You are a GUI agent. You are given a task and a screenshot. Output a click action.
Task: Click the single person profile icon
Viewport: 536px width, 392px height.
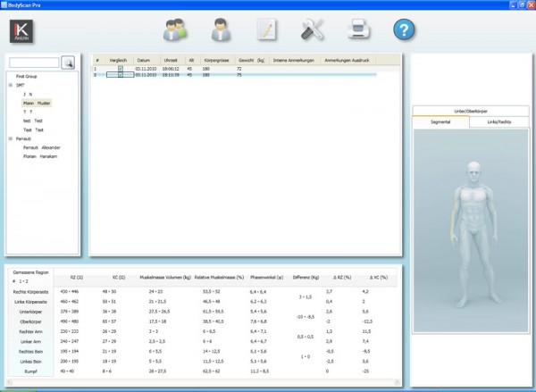222,29
